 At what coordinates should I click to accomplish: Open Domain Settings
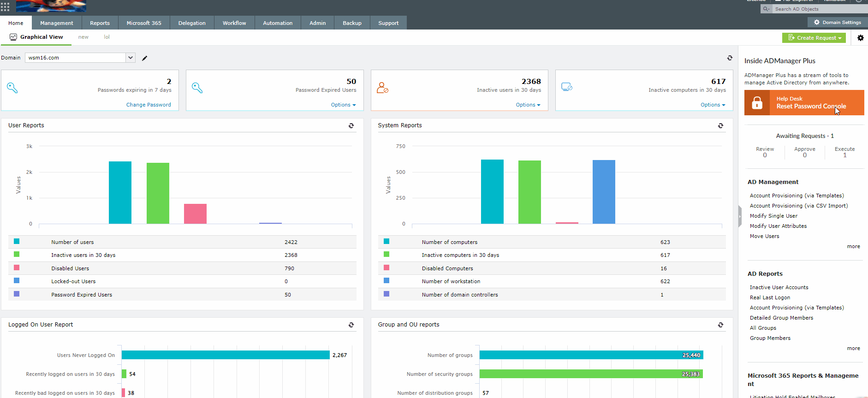click(838, 22)
